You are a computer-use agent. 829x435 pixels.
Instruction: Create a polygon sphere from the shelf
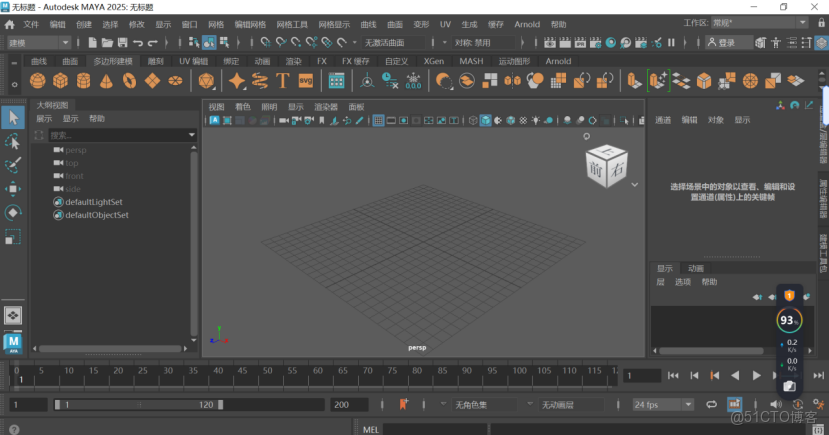39,81
